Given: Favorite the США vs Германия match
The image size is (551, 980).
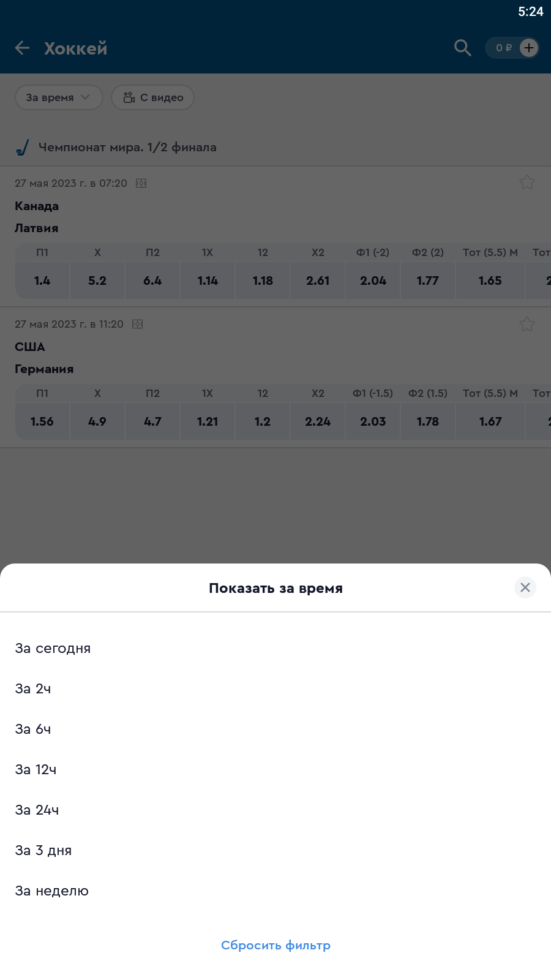Looking at the screenshot, I should pyautogui.click(x=527, y=324).
